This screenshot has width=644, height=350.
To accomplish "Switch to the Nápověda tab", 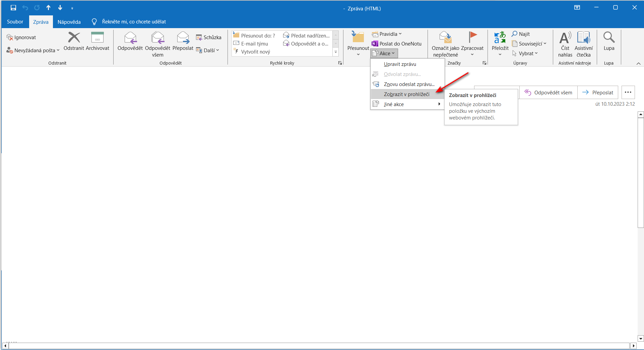I will click(x=69, y=22).
